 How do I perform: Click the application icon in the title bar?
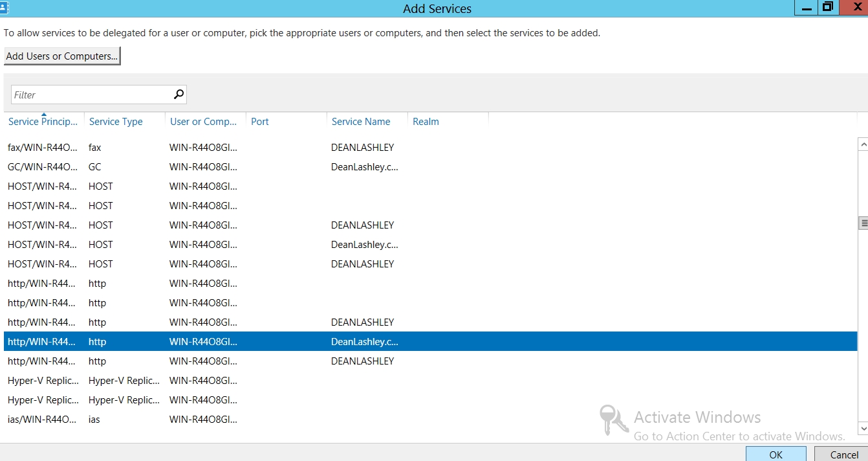[4, 8]
